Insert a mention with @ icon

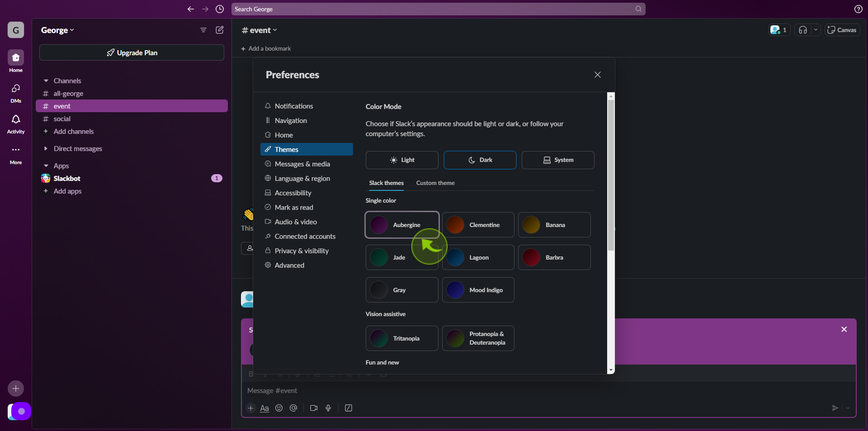[x=293, y=408]
